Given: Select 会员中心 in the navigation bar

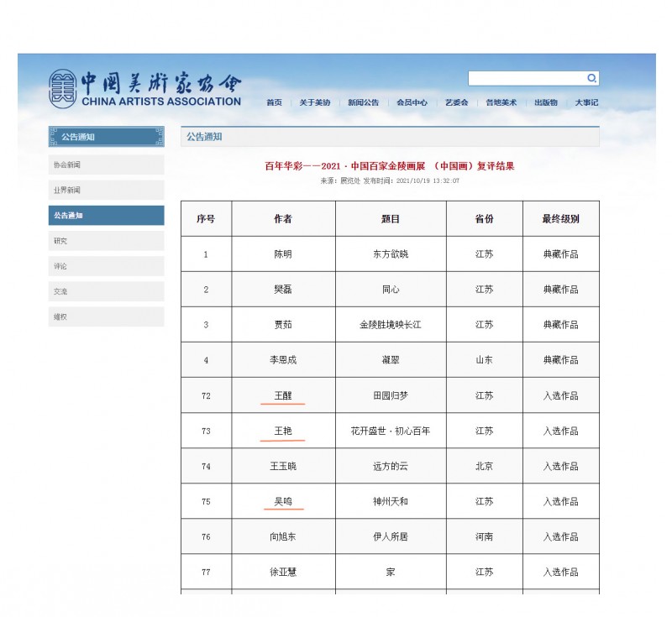Looking at the screenshot, I should 412,102.
